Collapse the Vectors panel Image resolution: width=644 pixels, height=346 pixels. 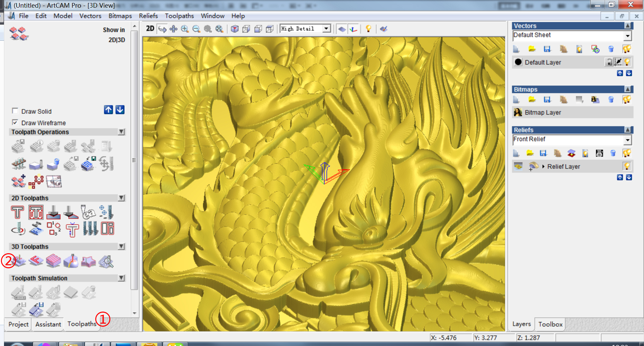[x=628, y=26]
